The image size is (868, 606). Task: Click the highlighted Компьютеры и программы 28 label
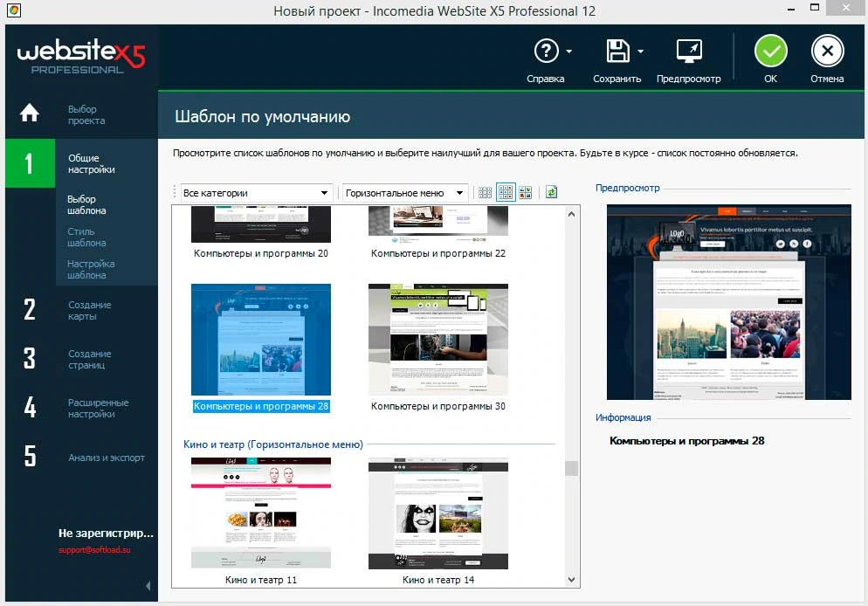(261, 406)
